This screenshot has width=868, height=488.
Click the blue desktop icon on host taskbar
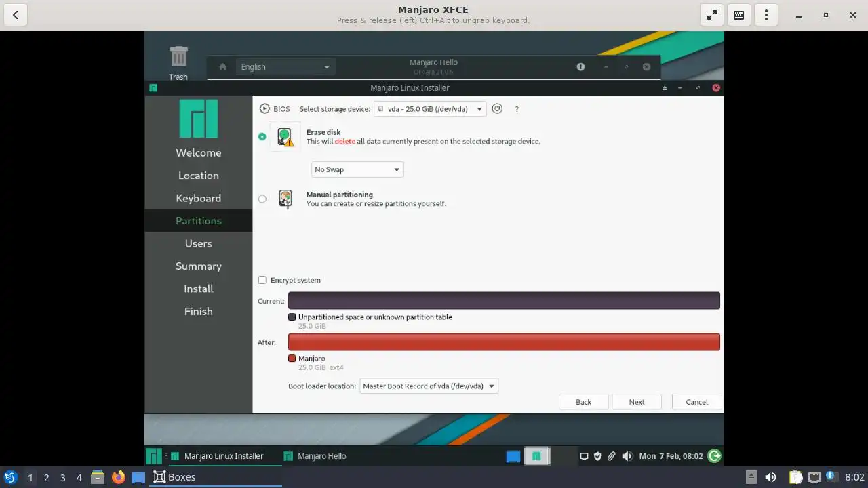coord(138,477)
